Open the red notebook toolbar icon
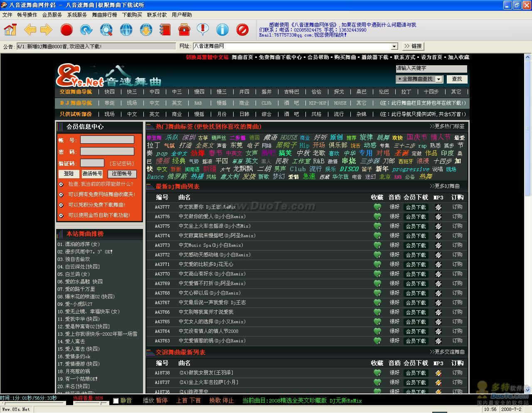The width and height of the screenshot is (532, 413). click(165, 29)
